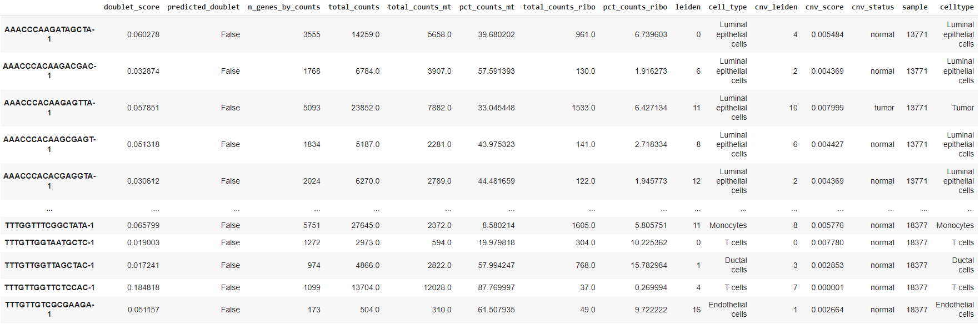980x324 pixels.
Task: Click the predicted_doublet column header
Action: point(203,7)
